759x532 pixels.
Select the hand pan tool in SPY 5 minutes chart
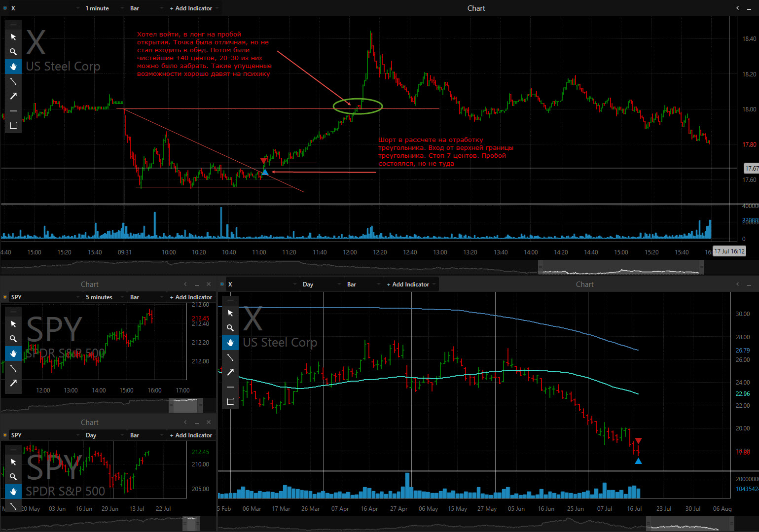coord(13,354)
